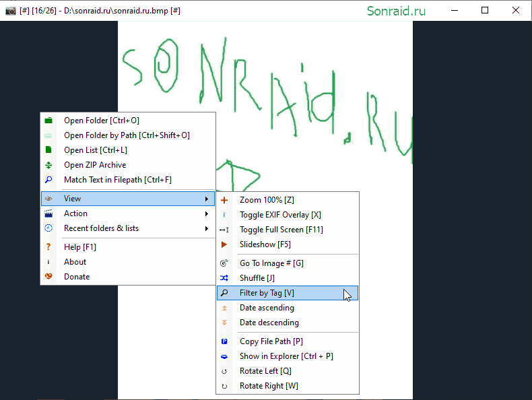Image resolution: width=532 pixels, height=400 pixels.
Task: Click the Go To Image target icon
Action: 224,263
